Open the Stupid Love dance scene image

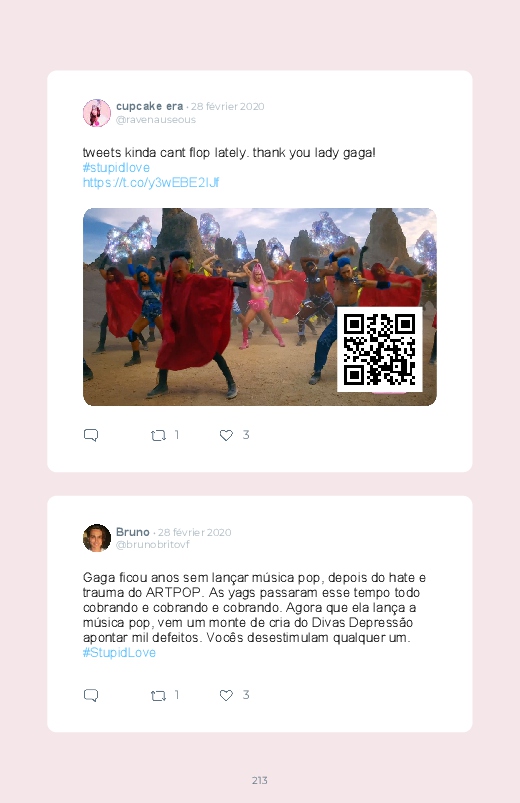[x=260, y=307]
